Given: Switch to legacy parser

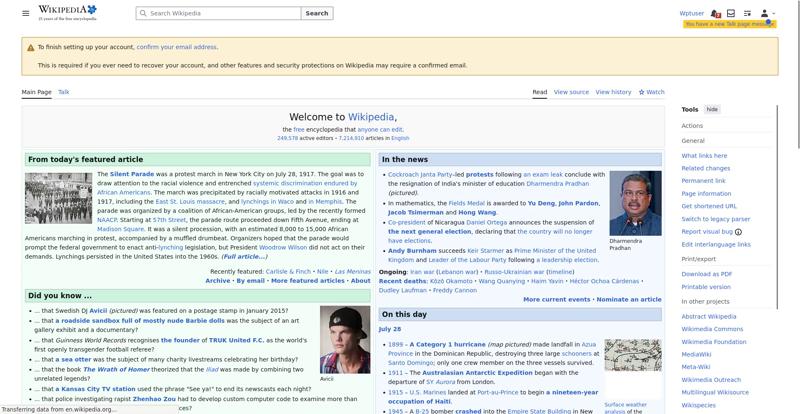Looking at the screenshot, I should tap(715, 219).
